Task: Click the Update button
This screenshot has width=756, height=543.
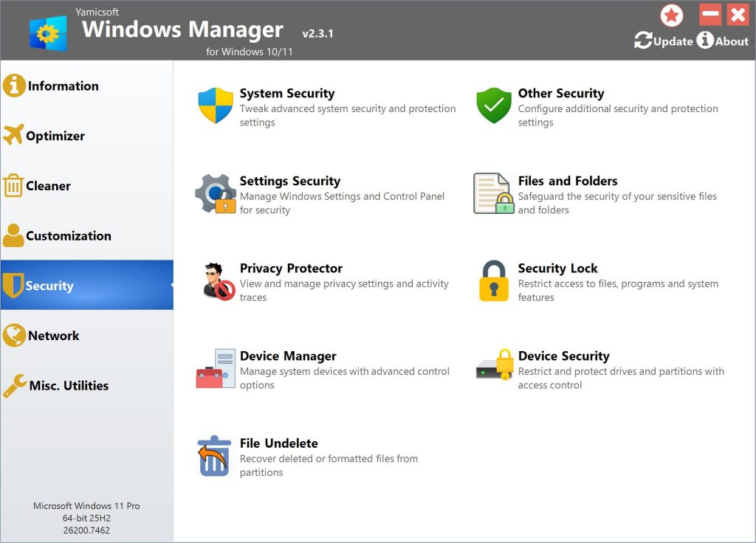Action: pos(664,41)
